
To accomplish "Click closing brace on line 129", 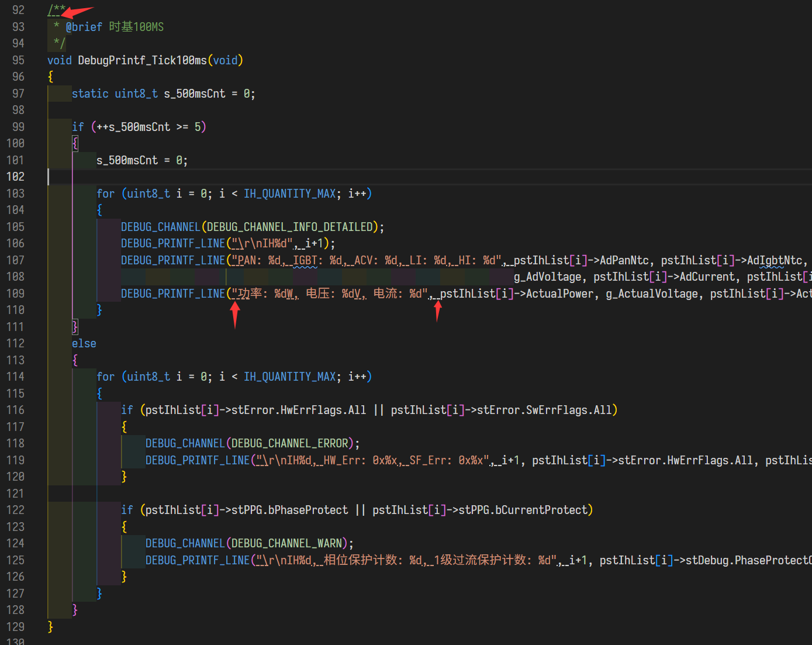I will [50, 626].
